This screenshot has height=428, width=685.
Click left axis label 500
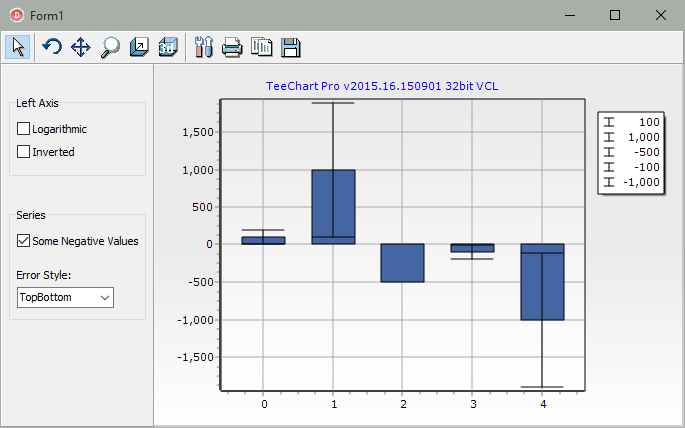point(203,207)
